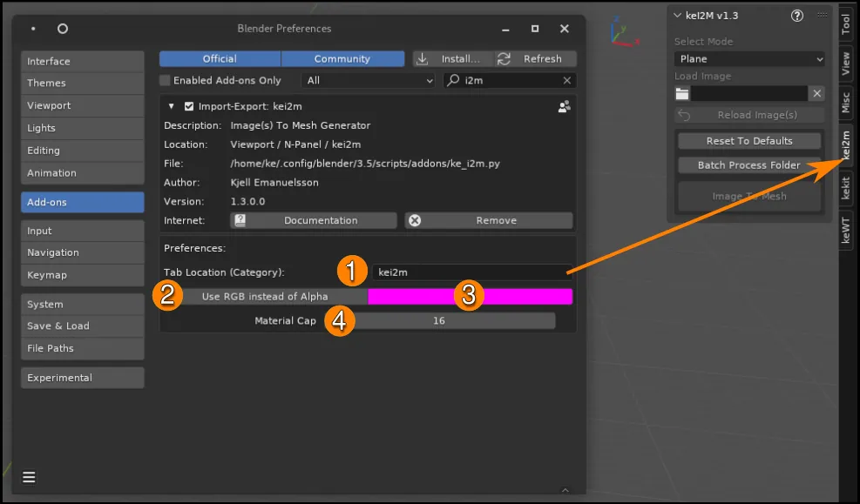Screen dimensions: 860x504
Task: Open the Select Mode Plane dropdown
Action: (x=749, y=59)
